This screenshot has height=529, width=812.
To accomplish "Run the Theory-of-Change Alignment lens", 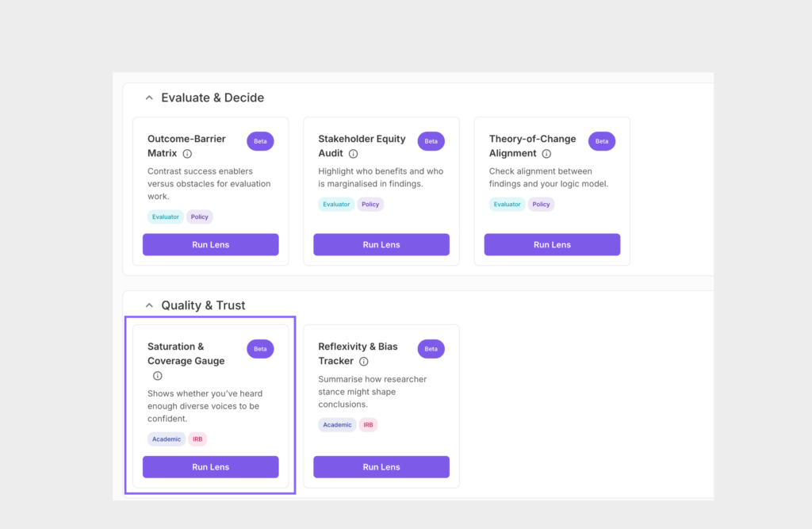I will (552, 244).
